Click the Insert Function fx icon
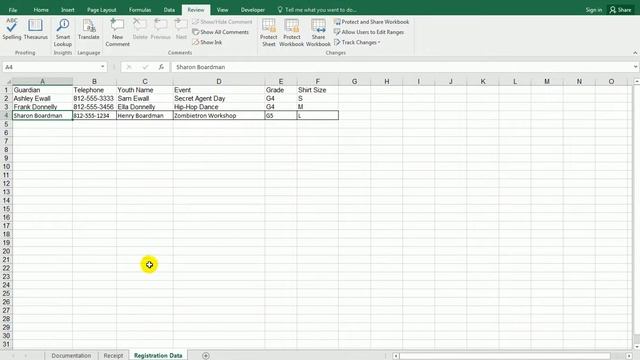 (161, 67)
